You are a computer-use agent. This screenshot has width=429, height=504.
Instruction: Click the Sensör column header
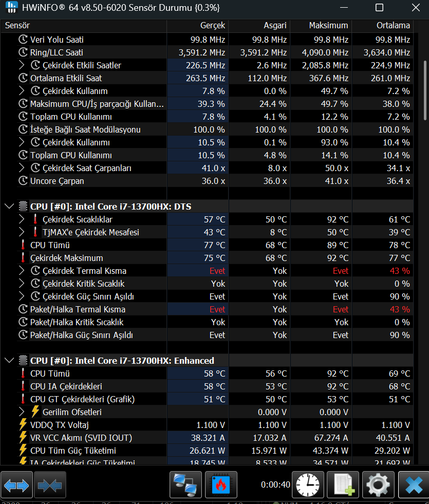click(84, 26)
